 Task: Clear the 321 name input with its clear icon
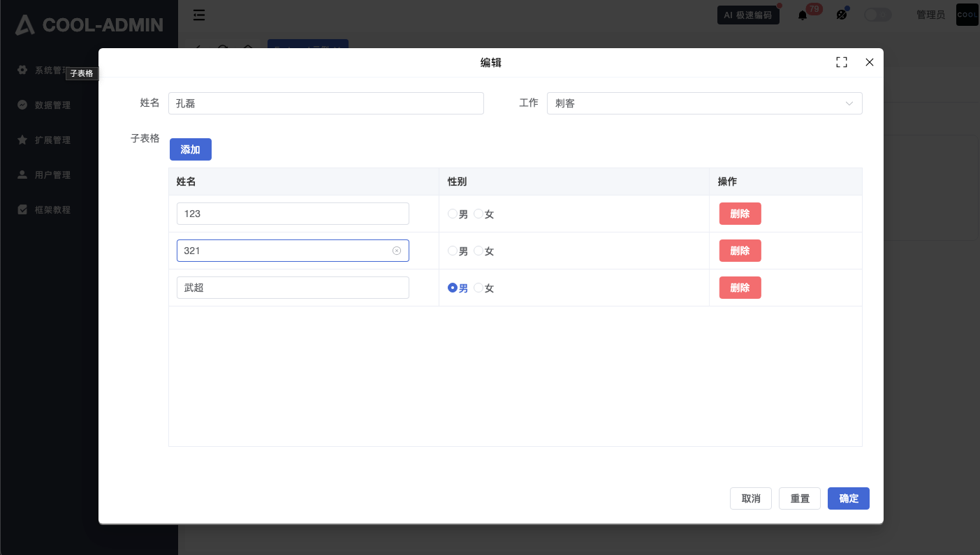[397, 251]
